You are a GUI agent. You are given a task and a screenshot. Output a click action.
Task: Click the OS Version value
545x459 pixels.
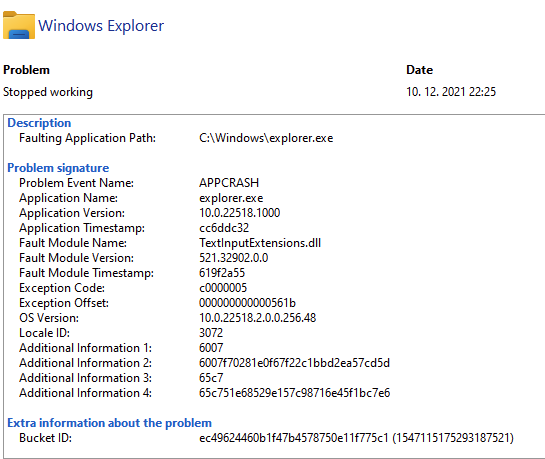[258, 318]
